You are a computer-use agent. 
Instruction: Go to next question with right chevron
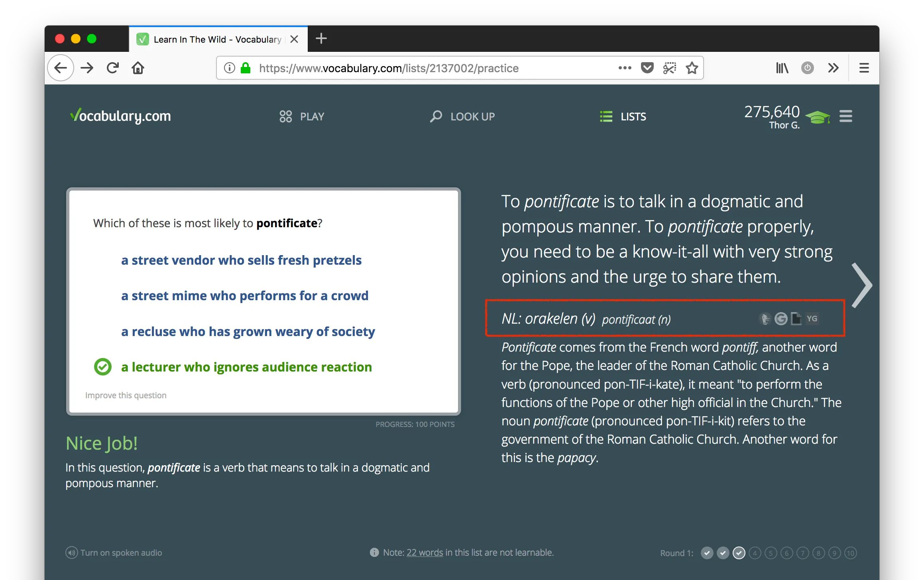pos(862,285)
